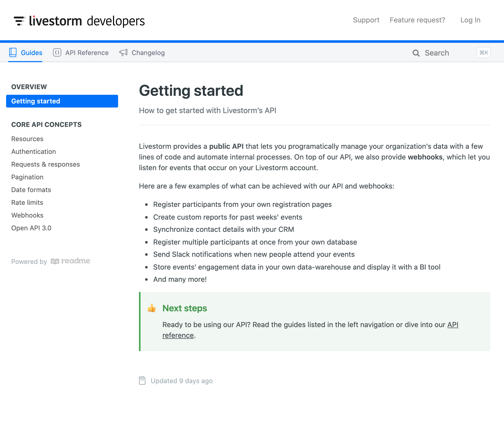Click the readme logo icon
Screen dimensions: 504x428
point(55,261)
